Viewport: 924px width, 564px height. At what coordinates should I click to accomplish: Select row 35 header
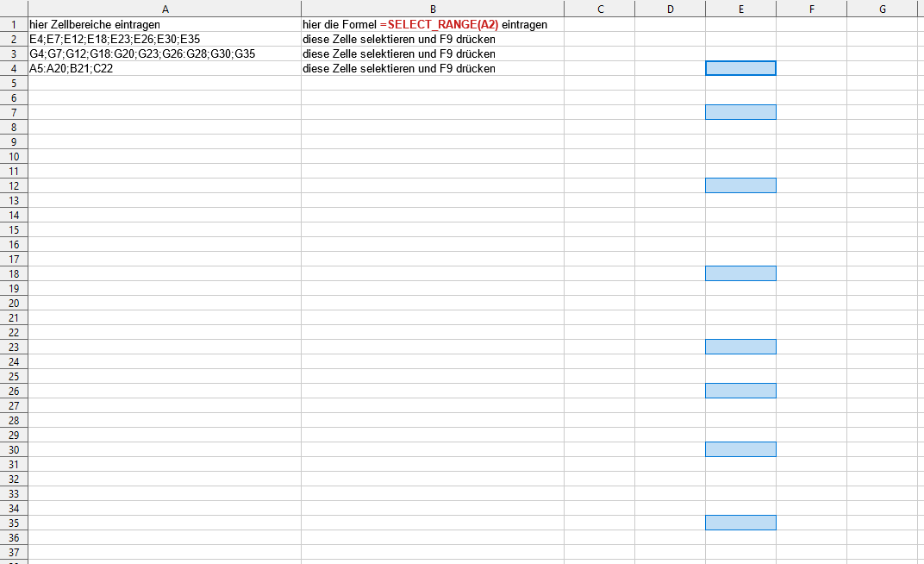tap(14, 523)
